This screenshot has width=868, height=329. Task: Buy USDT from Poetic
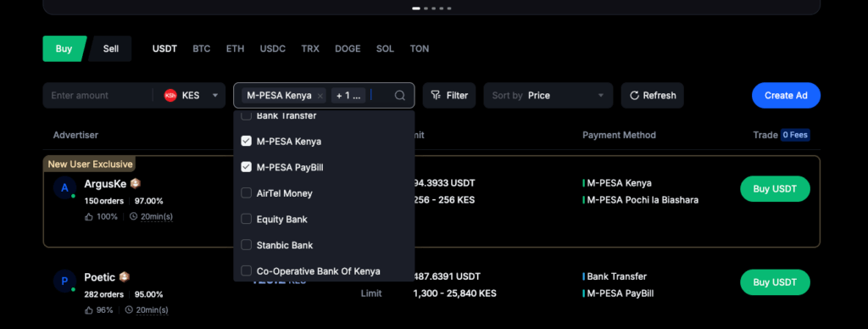click(775, 282)
